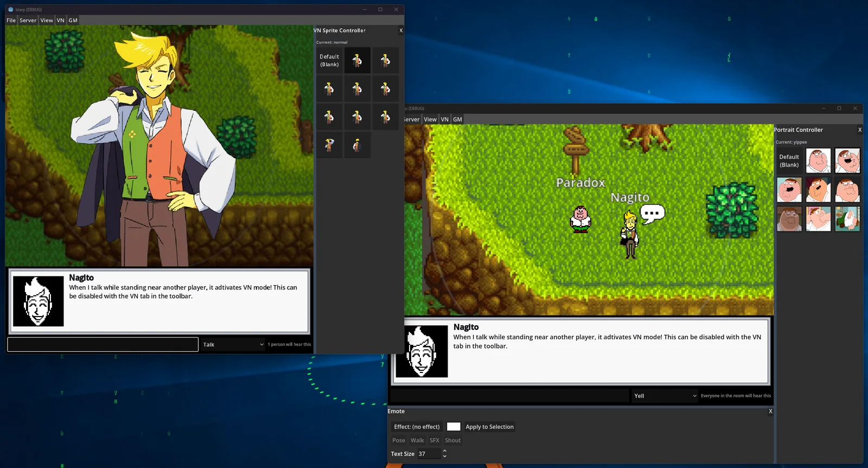Screen dimensions: 868x468
Task: Open the Effect (no effect) dropdown
Action: click(x=417, y=427)
